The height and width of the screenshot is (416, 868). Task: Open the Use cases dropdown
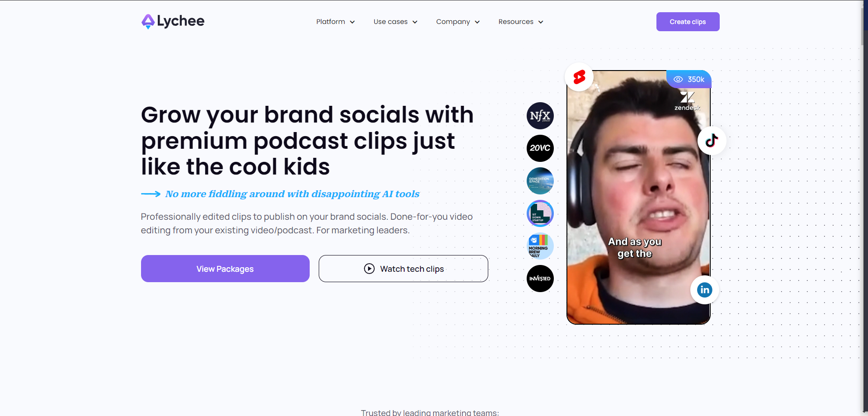[x=395, y=22]
